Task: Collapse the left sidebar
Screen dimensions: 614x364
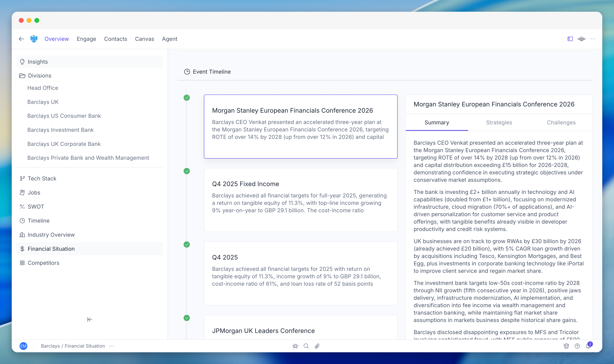Action: [x=89, y=319]
